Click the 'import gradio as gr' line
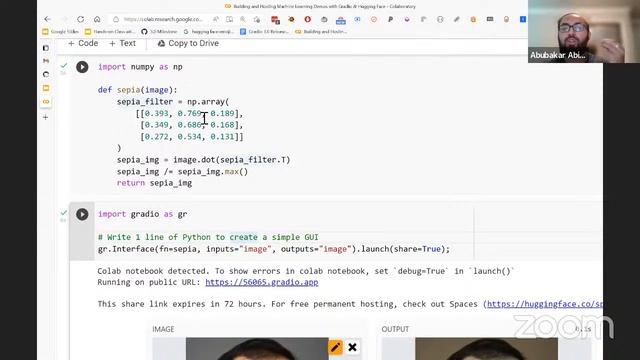 coord(142,214)
